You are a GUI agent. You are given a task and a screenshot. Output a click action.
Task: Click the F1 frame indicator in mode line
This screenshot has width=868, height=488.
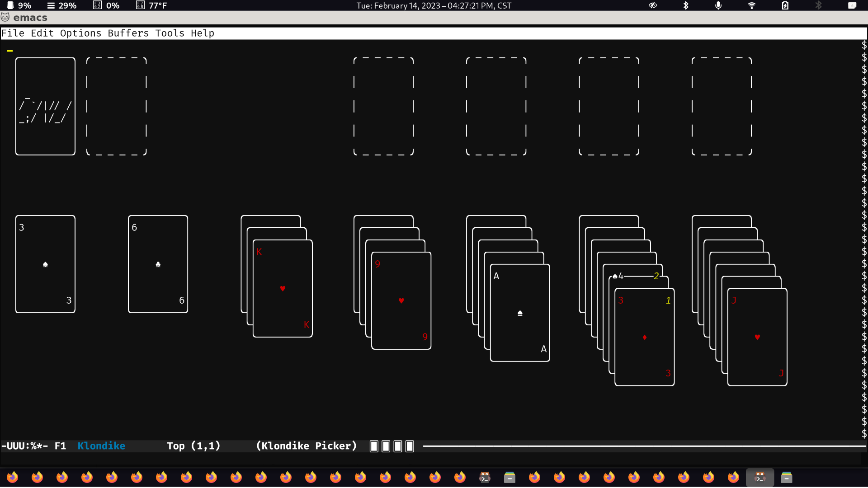pos(60,446)
